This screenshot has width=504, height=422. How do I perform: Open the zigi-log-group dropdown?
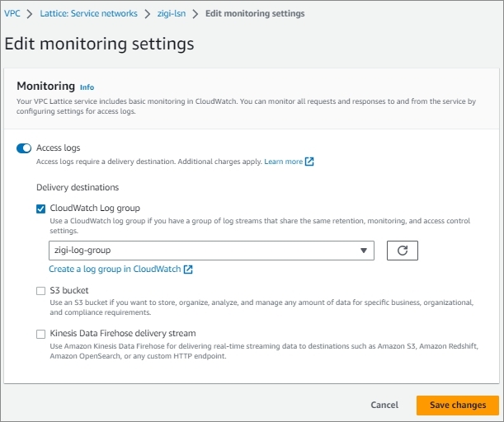coord(211,251)
